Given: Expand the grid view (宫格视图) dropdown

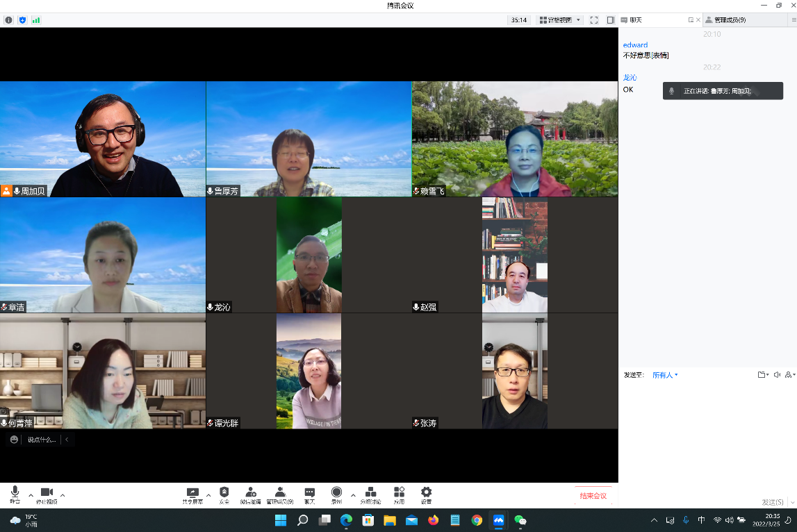Looking at the screenshot, I should pos(560,20).
